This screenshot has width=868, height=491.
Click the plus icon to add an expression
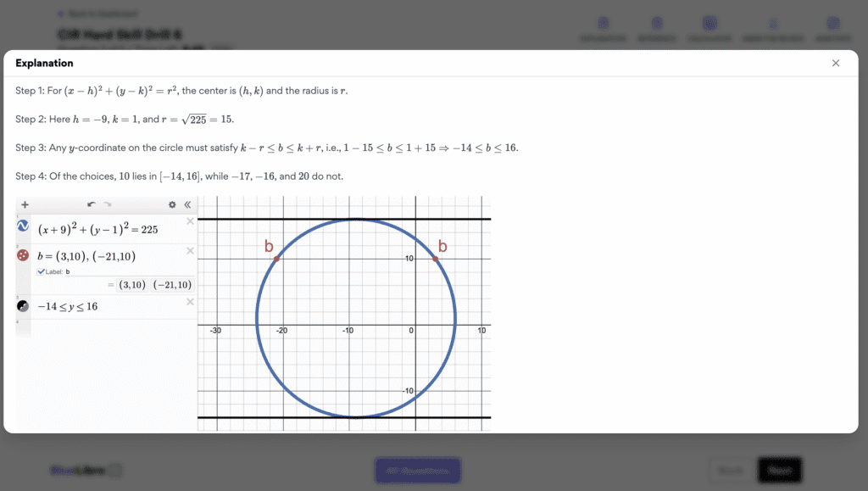click(x=25, y=204)
